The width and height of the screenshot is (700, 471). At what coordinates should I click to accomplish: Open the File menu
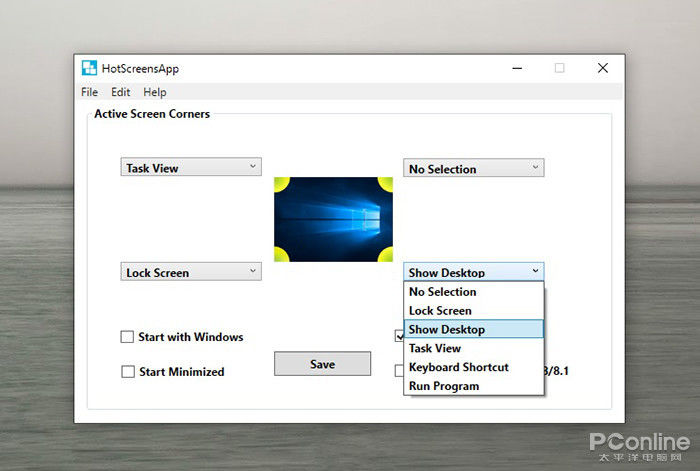point(90,92)
